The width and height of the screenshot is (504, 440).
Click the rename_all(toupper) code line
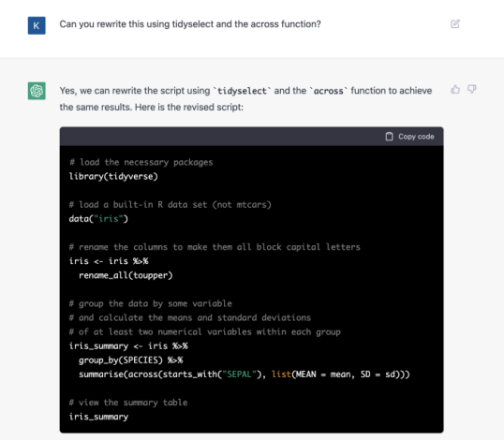point(126,275)
